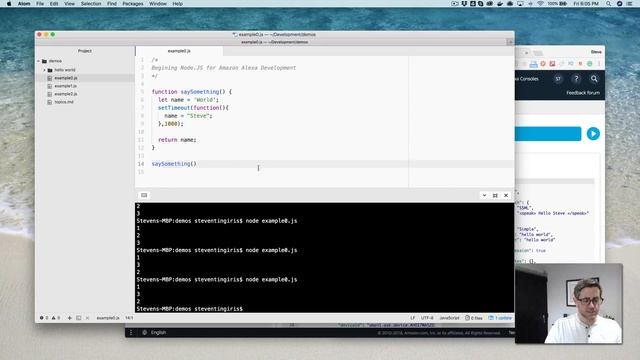This screenshot has height=360, width=640.
Task: Close the terminal panel
Action: click(x=506, y=196)
